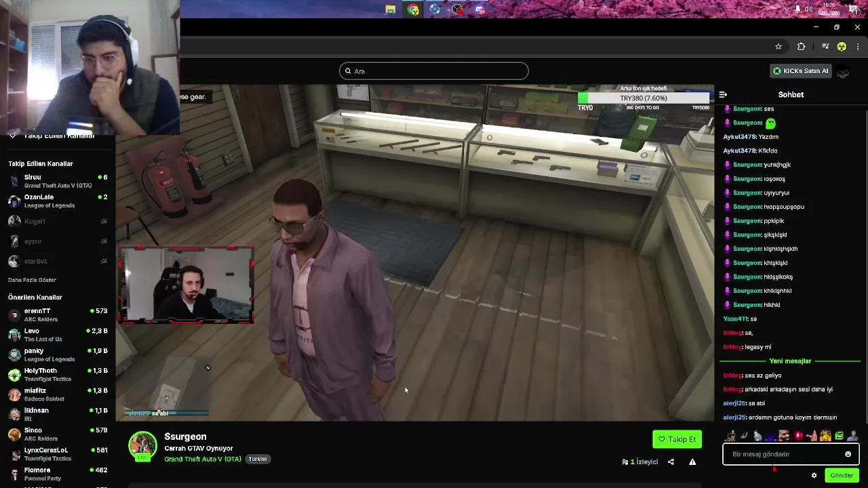868x488 pixels.
Task: Focus the Ara search field
Action: [x=434, y=71]
